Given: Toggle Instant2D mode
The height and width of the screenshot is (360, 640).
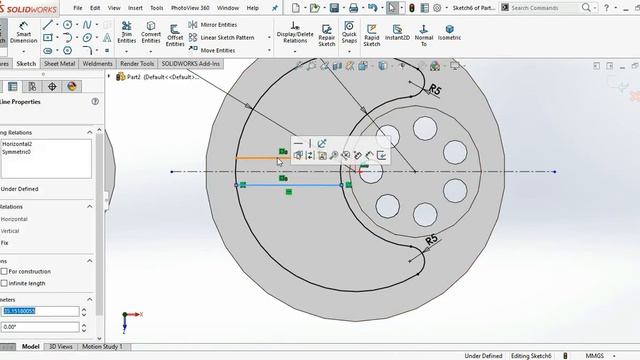Looking at the screenshot, I should tap(397, 32).
